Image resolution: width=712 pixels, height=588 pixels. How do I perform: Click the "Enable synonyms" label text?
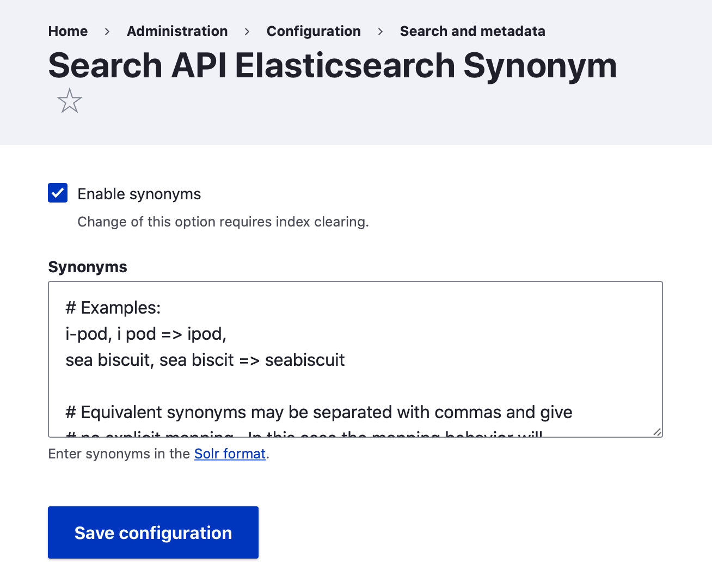[139, 194]
